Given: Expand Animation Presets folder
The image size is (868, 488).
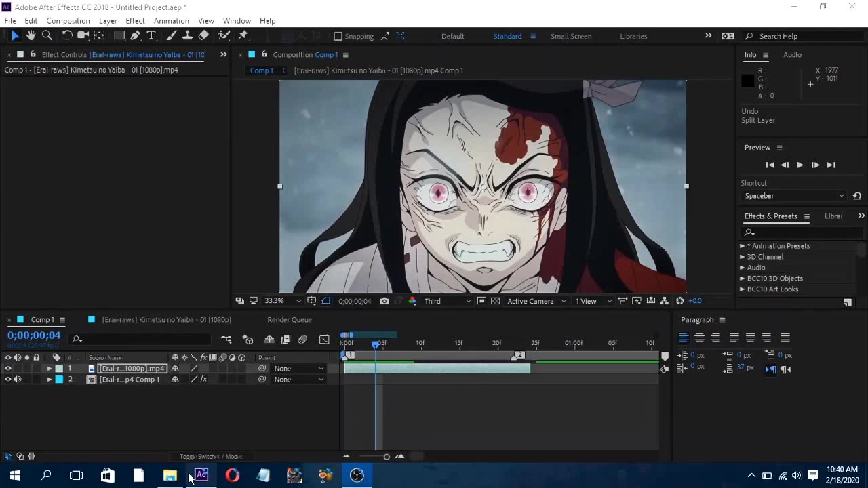Looking at the screenshot, I should coord(742,246).
